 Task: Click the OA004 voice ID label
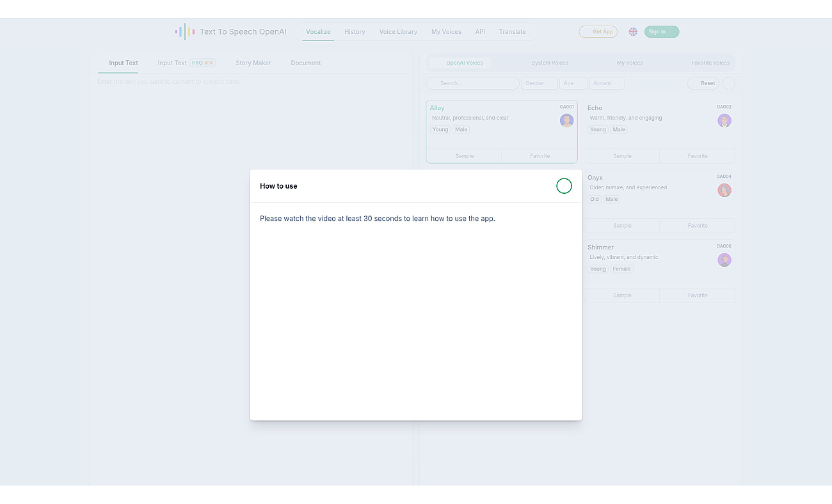[724, 177]
